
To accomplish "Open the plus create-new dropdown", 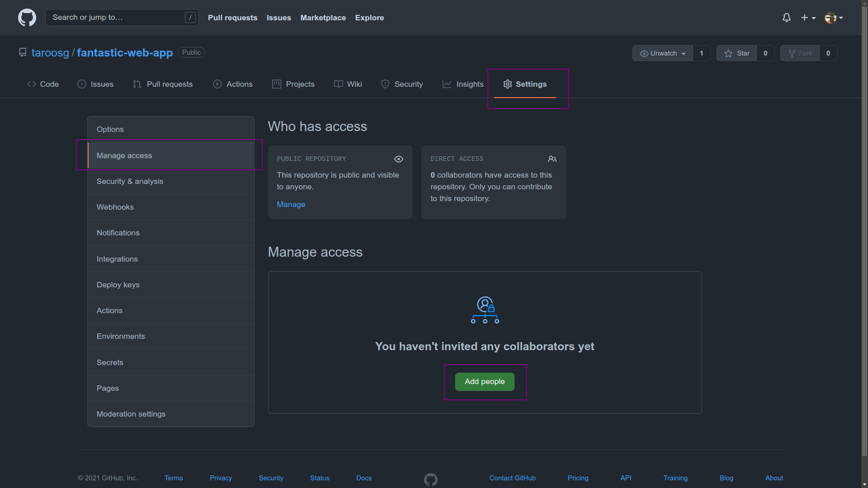I will [808, 18].
